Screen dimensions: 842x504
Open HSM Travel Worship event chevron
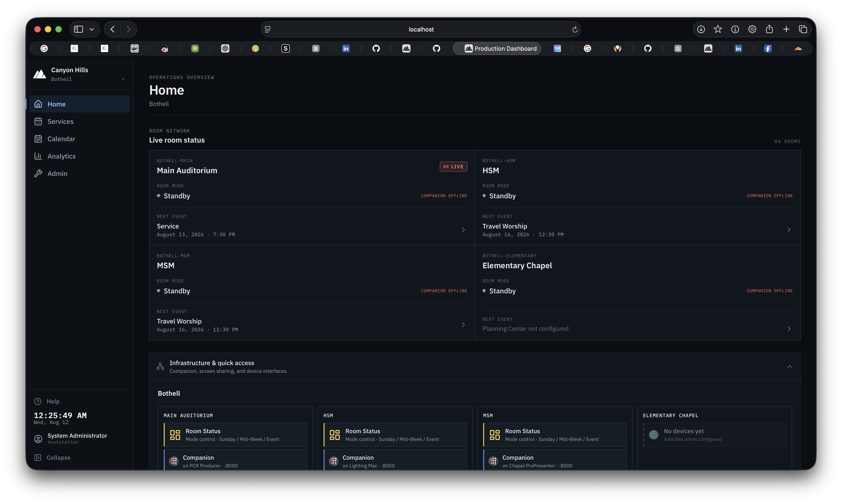click(789, 230)
